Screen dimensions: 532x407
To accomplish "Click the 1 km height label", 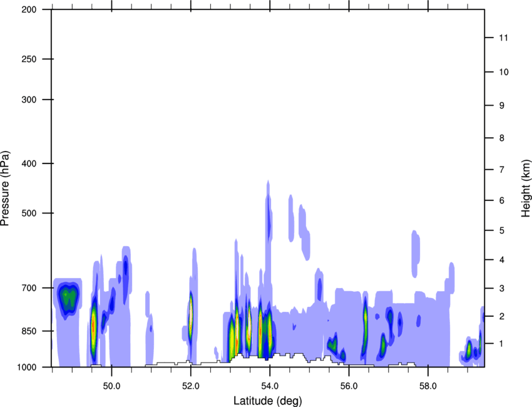I will [502, 344].
